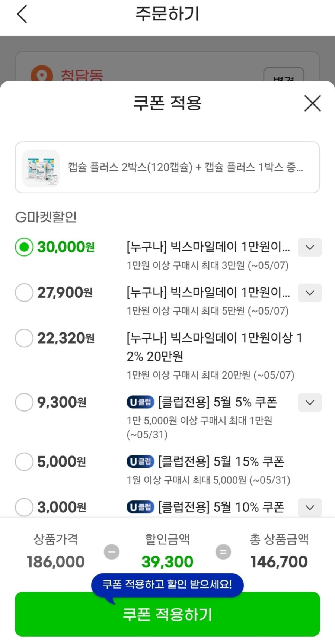
Task: Expand details of the 30,000원 coupon
Action: pyautogui.click(x=310, y=247)
